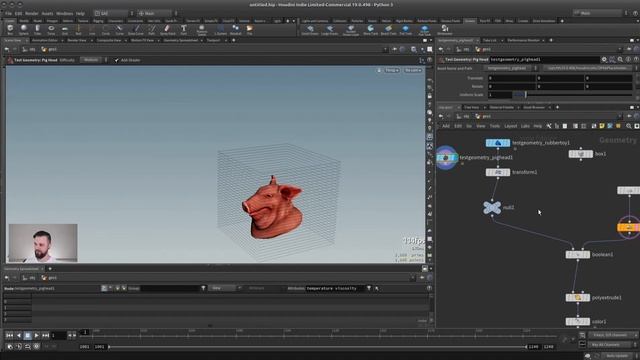Open the Render menu
The height and width of the screenshot is (360, 640).
click(32, 13)
